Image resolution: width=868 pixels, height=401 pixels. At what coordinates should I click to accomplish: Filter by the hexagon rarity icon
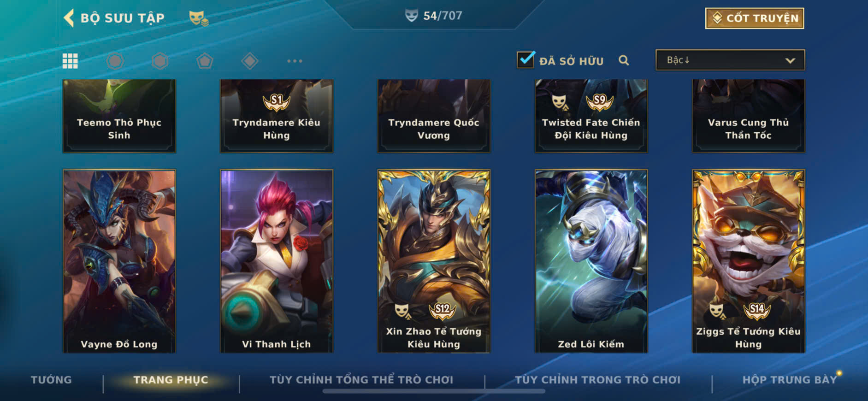(x=160, y=61)
